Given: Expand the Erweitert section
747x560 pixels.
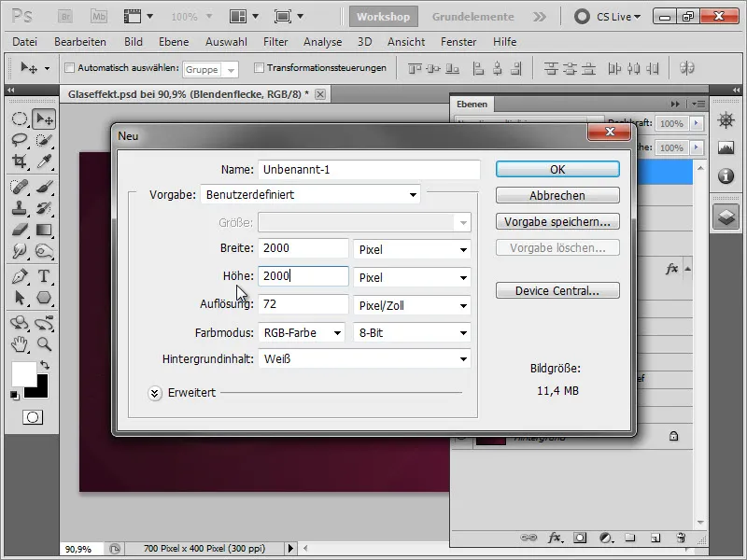Looking at the screenshot, I should [x=155, y=393].
